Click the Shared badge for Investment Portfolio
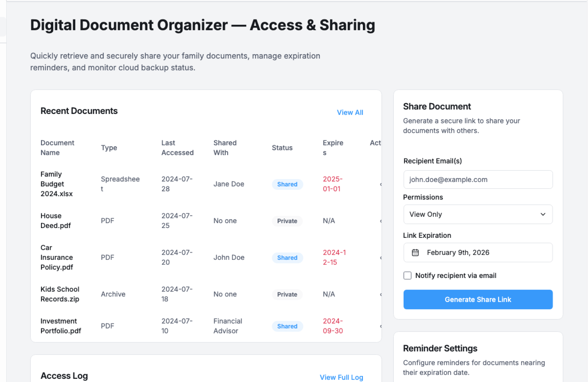 point(287,326)
